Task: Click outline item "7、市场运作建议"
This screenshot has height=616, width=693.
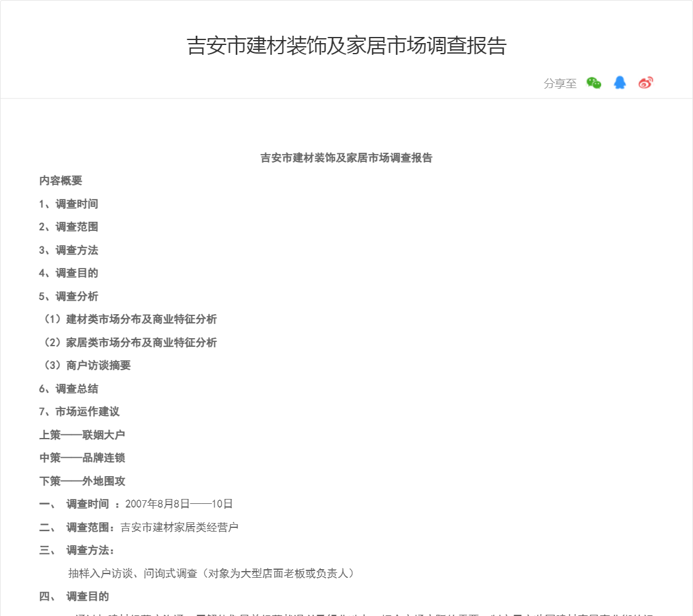Action: (x=79, y=411)
